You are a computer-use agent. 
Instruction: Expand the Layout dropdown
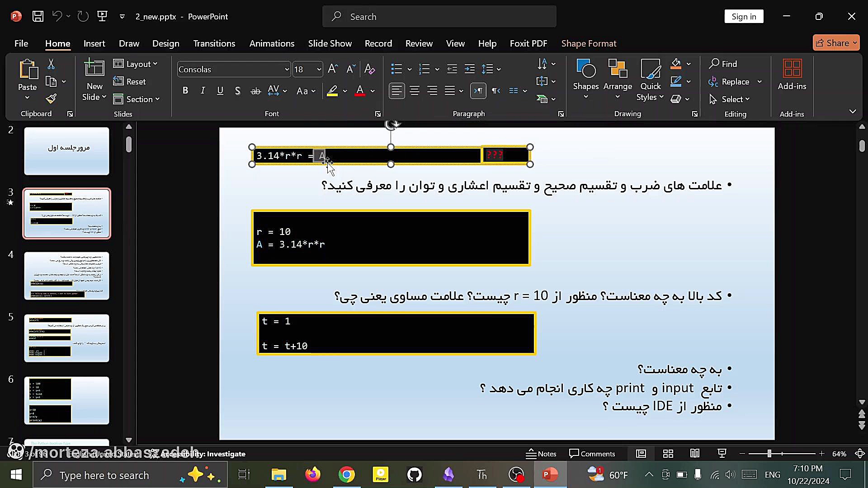[136, 64]
